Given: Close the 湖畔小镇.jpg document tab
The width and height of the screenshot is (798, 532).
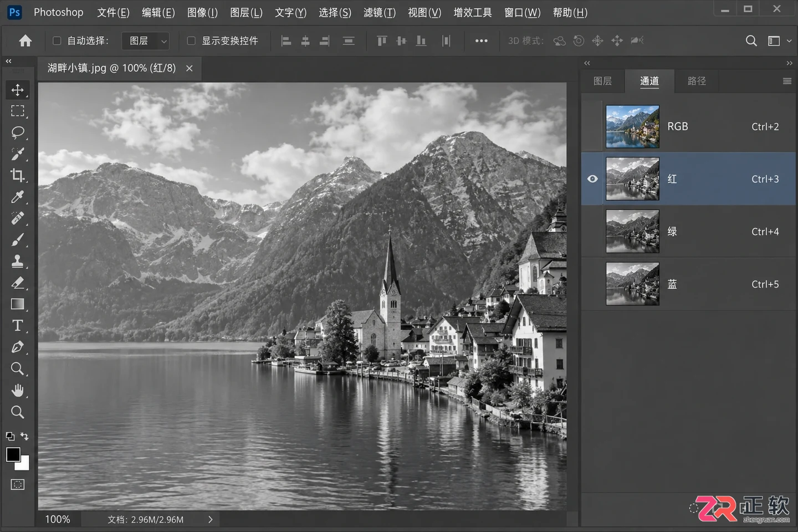Looking at the screenshot, I should pos(190,68).
